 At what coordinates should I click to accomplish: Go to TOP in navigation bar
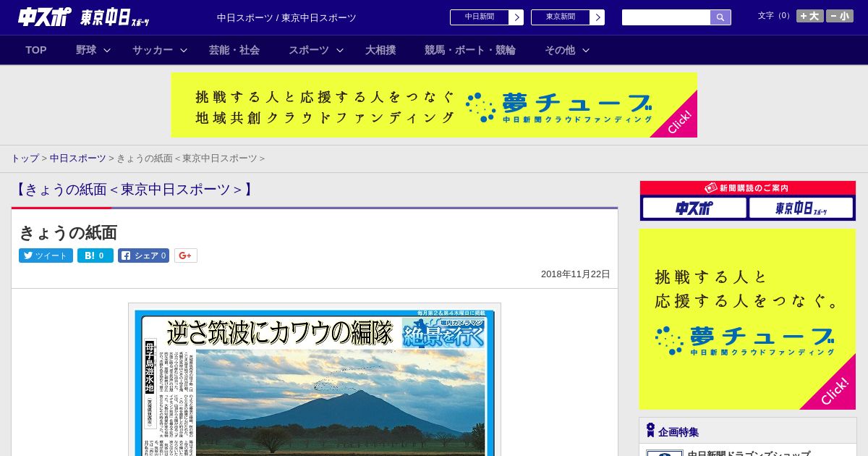pos(36,50)
